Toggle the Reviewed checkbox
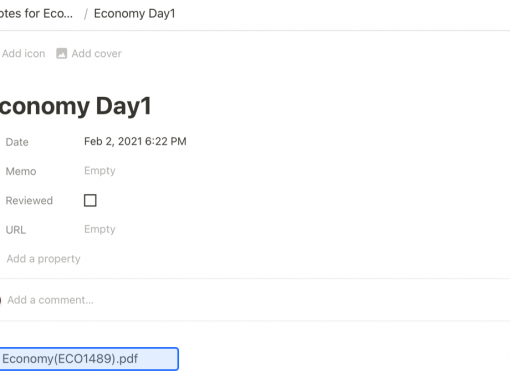 (x=90, y=201)
